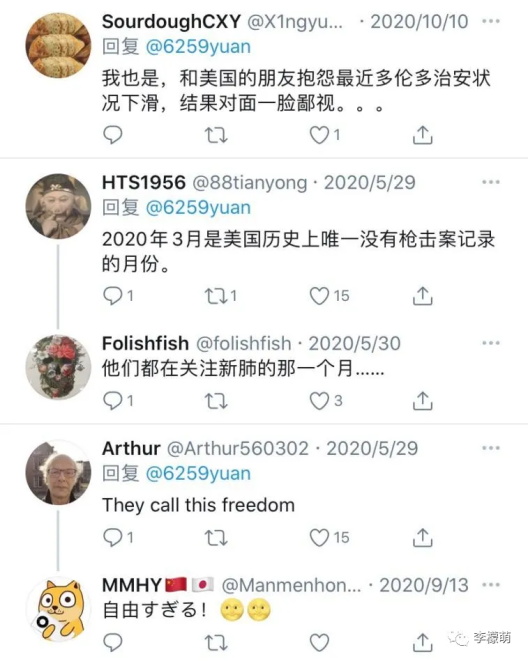528x661 pixels.
Task: Open reply thread on Arthur's tweet
Action: (x=113, y=537)
